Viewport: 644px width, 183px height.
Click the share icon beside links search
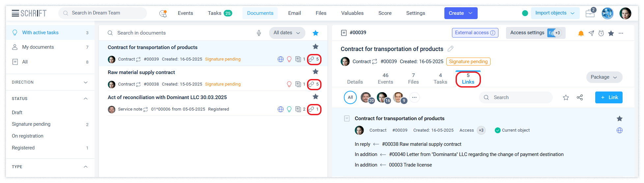coord(580,97)
